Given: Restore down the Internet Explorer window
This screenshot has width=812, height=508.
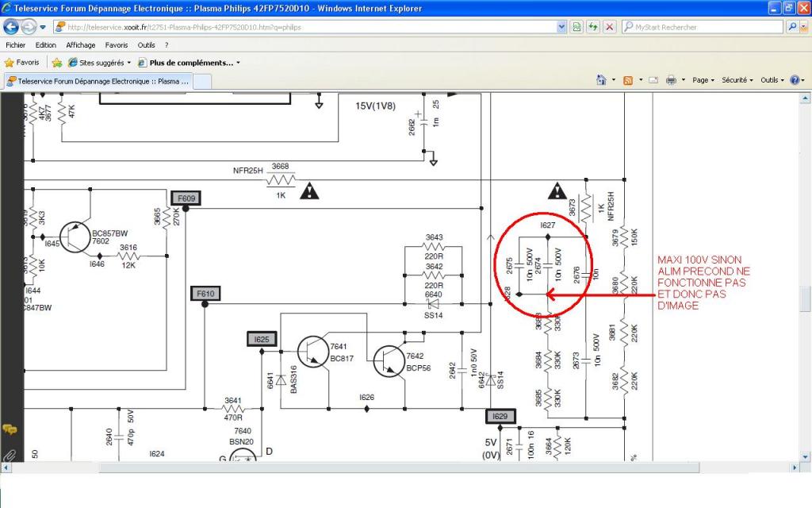Looking at the screenshot, I should (x=788, y=8).
